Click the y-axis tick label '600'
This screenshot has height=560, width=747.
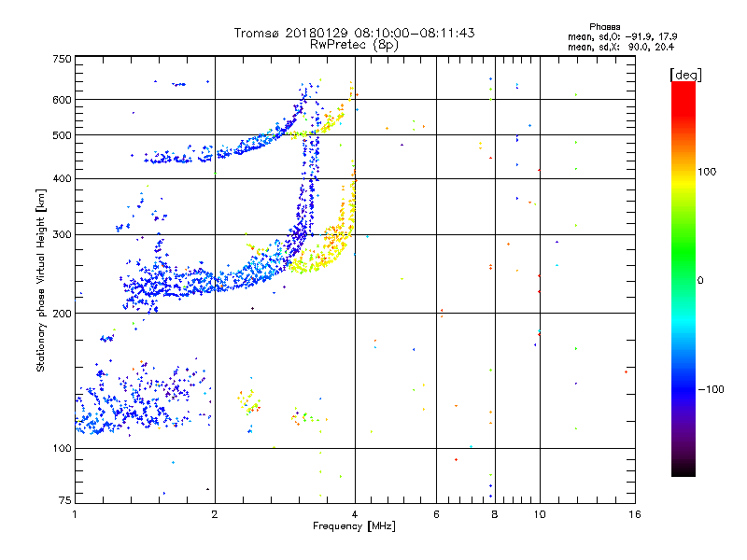62,100
